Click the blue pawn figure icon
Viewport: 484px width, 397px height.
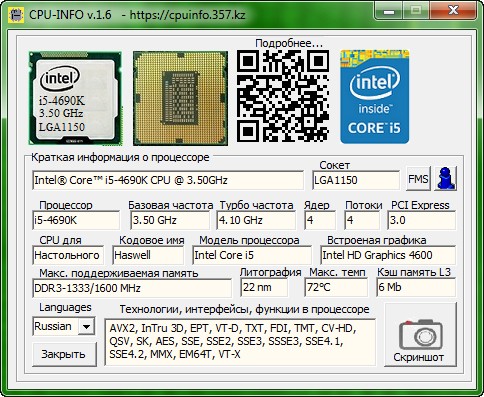coord(446,179)
